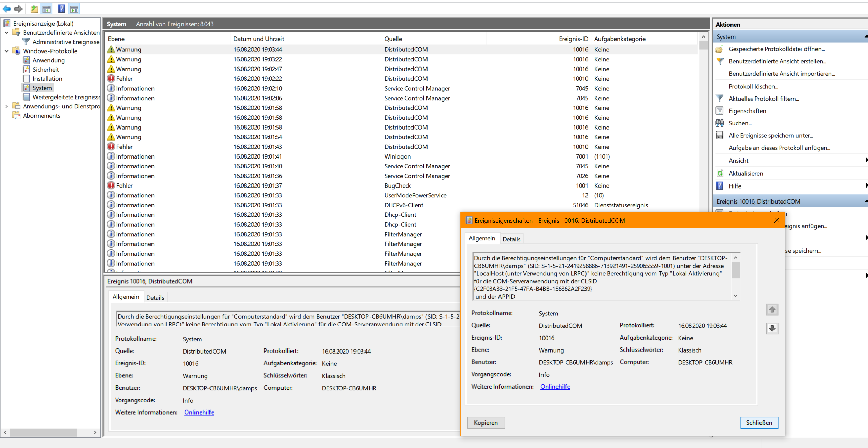Click the back arrow toolbar icon
Screen dimensions: 868x448
click(7, 9)
